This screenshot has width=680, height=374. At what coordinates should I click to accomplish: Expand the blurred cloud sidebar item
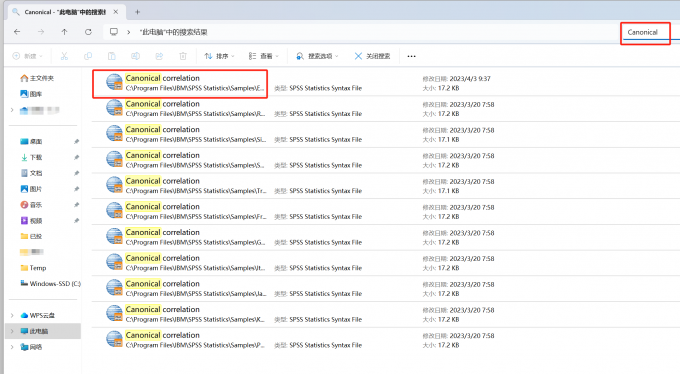tap(12, 110)
